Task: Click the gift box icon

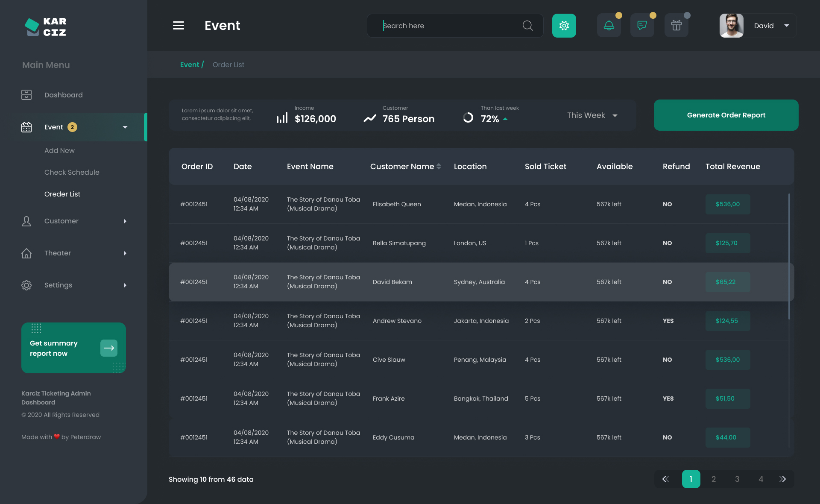Action: tap(676, 26)
